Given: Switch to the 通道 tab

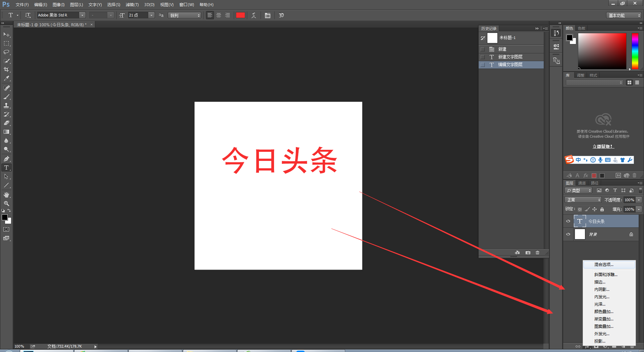Looking at the screenshot, I should coord(582,183).
